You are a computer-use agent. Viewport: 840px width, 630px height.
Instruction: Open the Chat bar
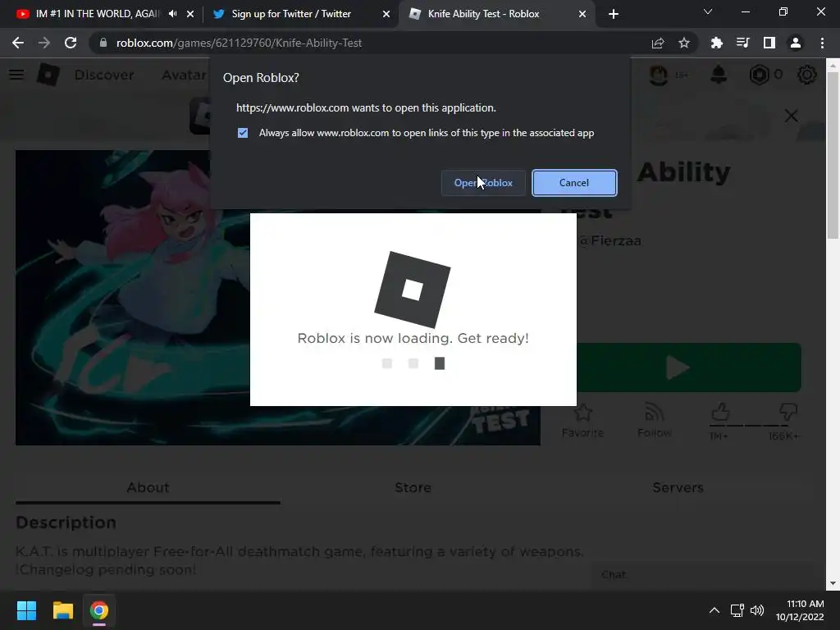(702, 575)
